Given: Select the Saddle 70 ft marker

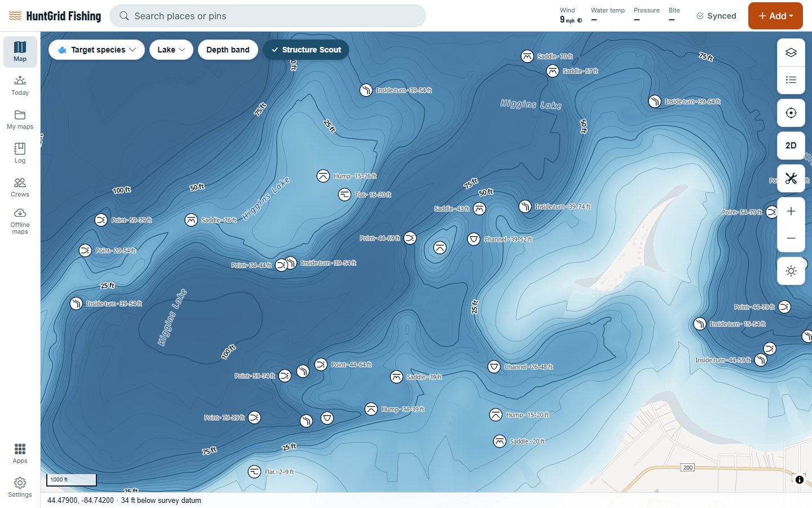Looking at the screenshot, I should (x=527, y=56).
